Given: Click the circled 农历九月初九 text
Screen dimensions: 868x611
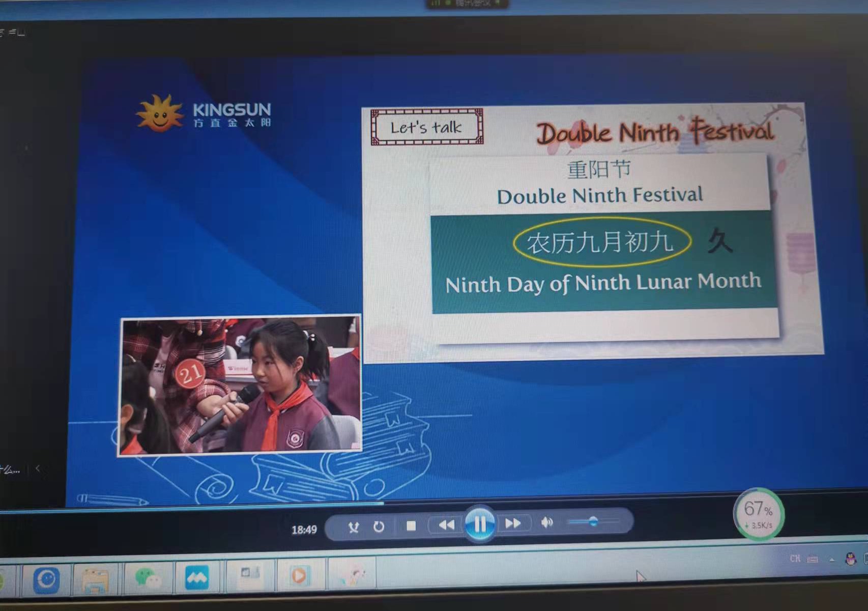Looking at the screenshot, I should 601,242.
